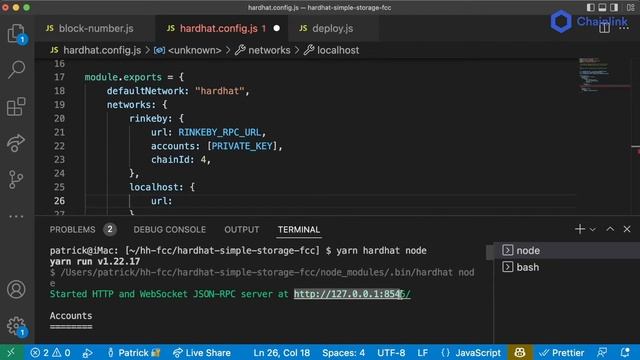Open notifications bell in status bar
The height and width of the screenshot is (360, 640).
[625, 352]
